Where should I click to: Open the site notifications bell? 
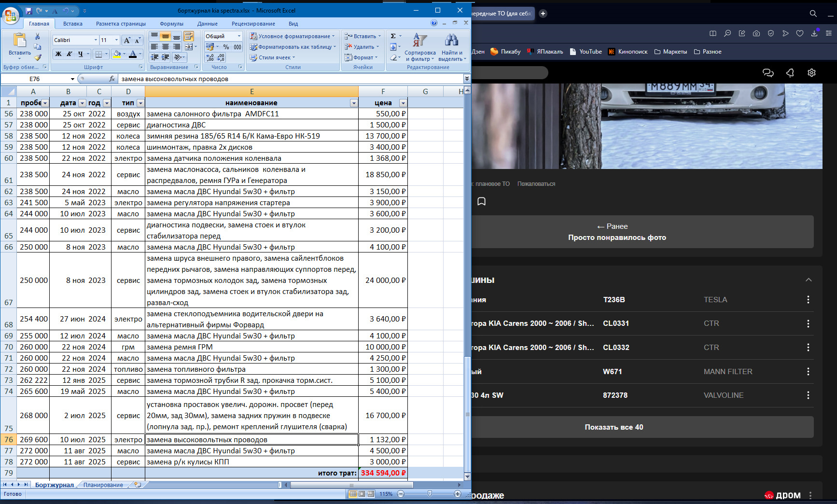[x=790, y=72]
